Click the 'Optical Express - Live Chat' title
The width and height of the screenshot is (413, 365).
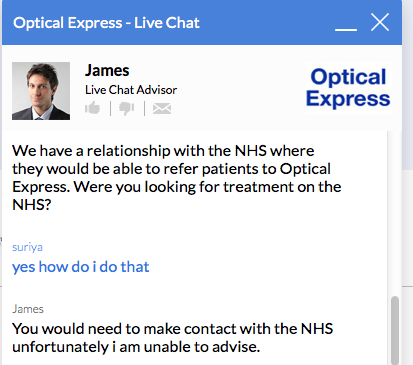coord(106,23)
